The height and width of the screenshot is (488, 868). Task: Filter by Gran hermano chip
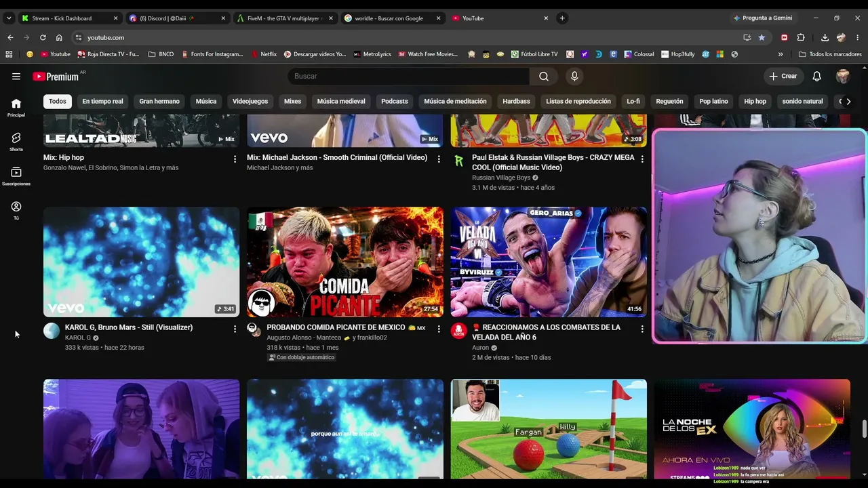coord(159,102)
